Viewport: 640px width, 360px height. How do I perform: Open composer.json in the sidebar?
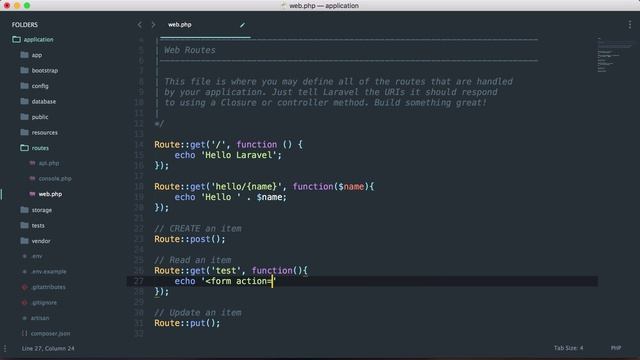click(x=51, y=333)
